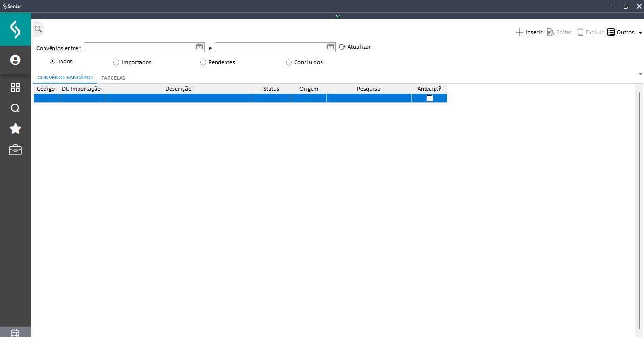Click the Código column header

[46, 89]
